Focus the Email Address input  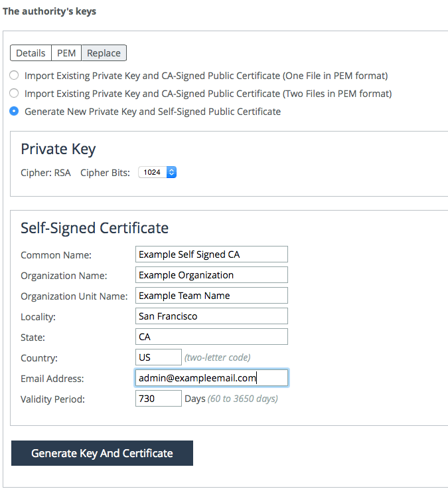pyautogui.click(x=212, y=378)
